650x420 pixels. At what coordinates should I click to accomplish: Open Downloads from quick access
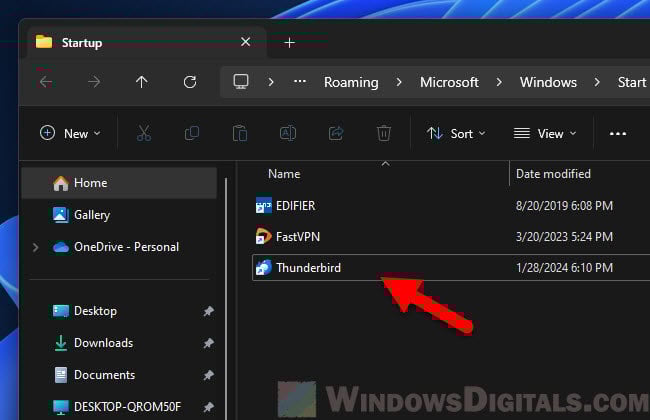[93, 343]
